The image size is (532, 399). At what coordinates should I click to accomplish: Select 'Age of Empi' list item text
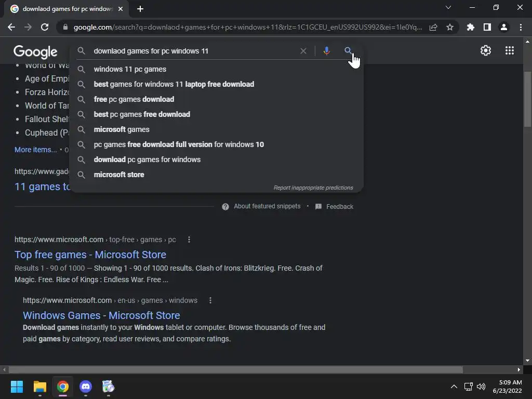tap(47, 79)
